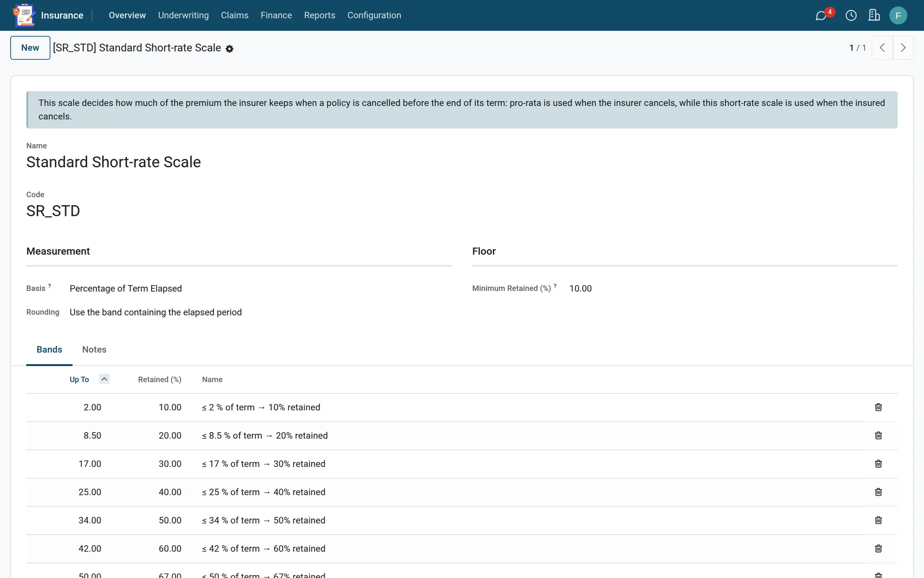Open the messages chat icon
The height and width of the screenshot is (578, 924).
(821, 15)
